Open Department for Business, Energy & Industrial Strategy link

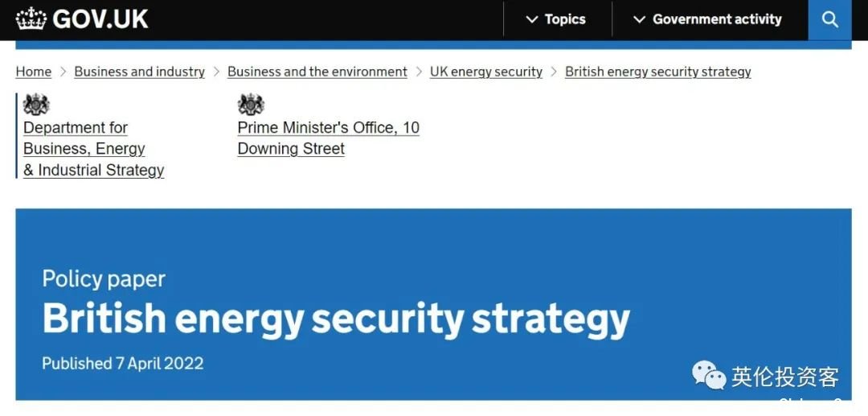(93, 148)
